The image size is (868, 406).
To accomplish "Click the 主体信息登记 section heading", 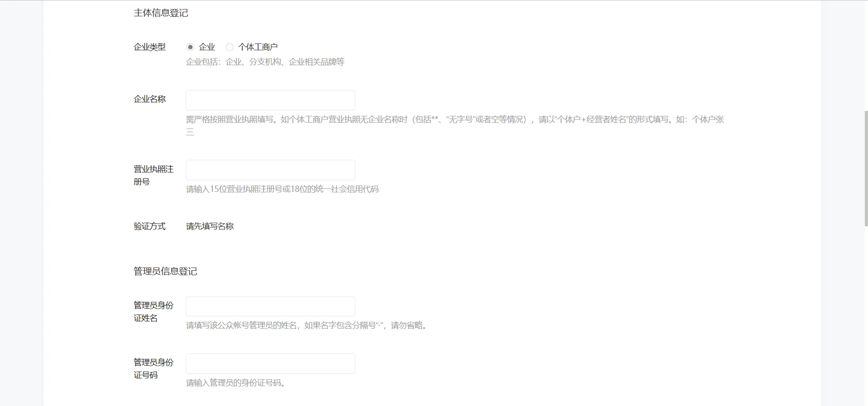I will pyautogui.click(x=160, y=13).
